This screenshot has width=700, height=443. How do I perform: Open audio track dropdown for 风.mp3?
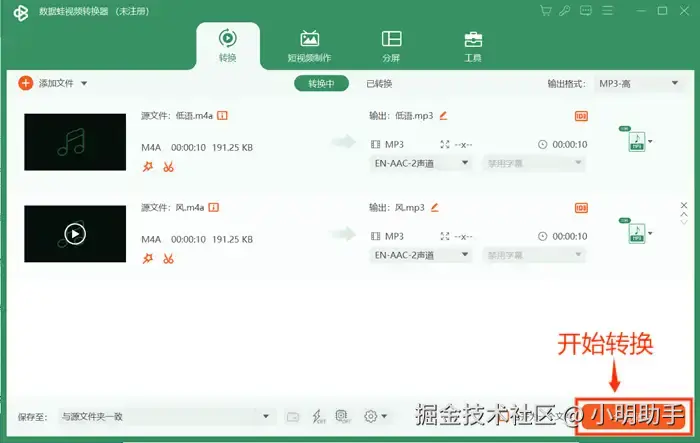tap(421, 255)
